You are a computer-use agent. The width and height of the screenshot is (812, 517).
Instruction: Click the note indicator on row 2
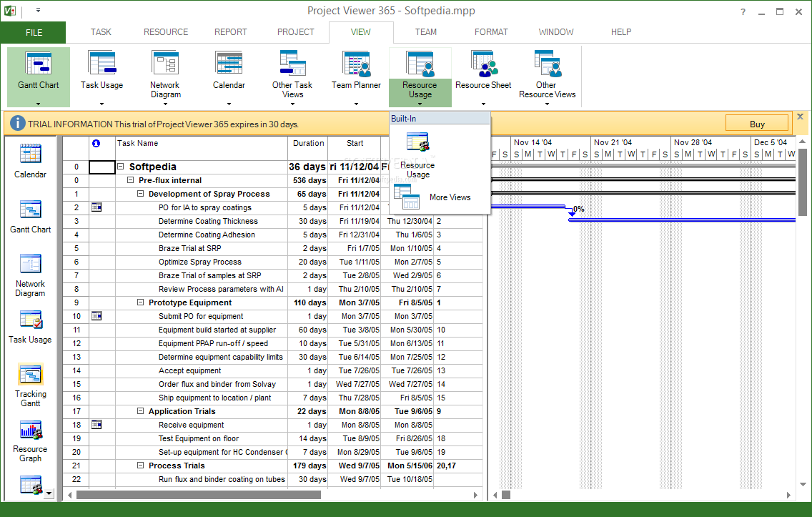pos(96,207)
